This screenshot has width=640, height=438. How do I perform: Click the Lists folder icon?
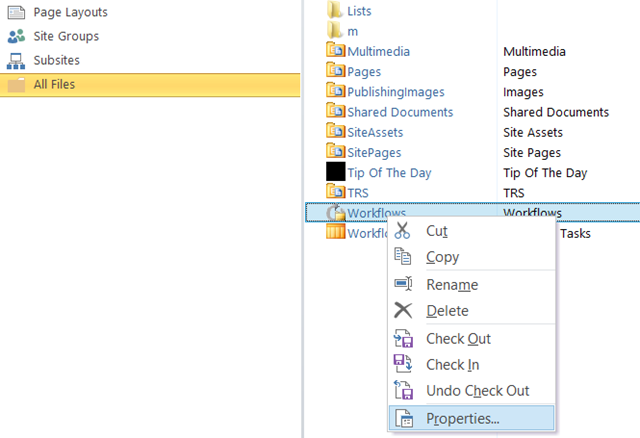335,10
